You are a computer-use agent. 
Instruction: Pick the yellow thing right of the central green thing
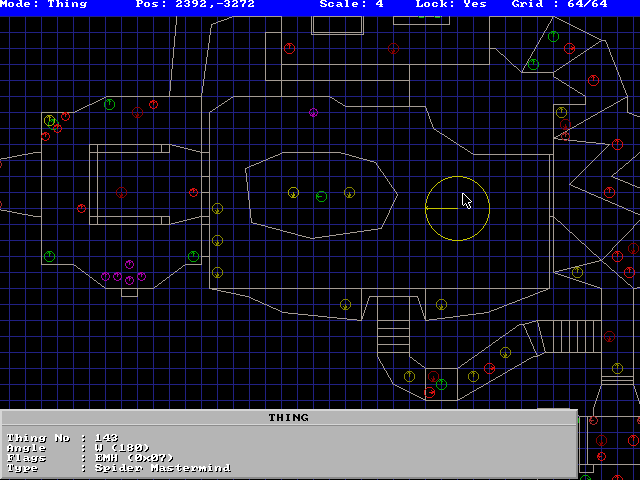[x=349, y=192]
